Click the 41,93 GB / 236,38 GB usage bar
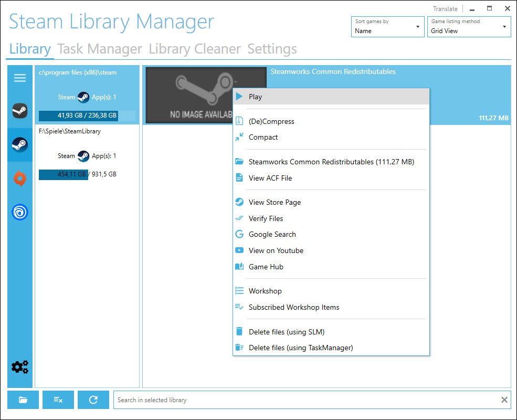This screenshot has width=517, height=420. point(87,115)
